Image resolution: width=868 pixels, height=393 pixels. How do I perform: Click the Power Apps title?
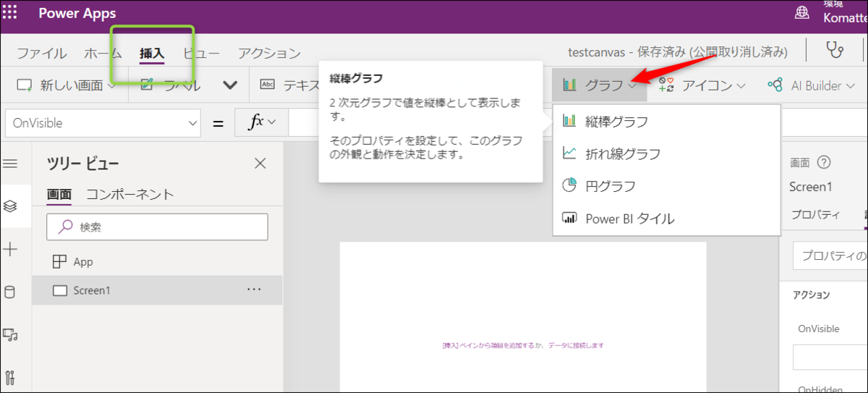(77, 14)
